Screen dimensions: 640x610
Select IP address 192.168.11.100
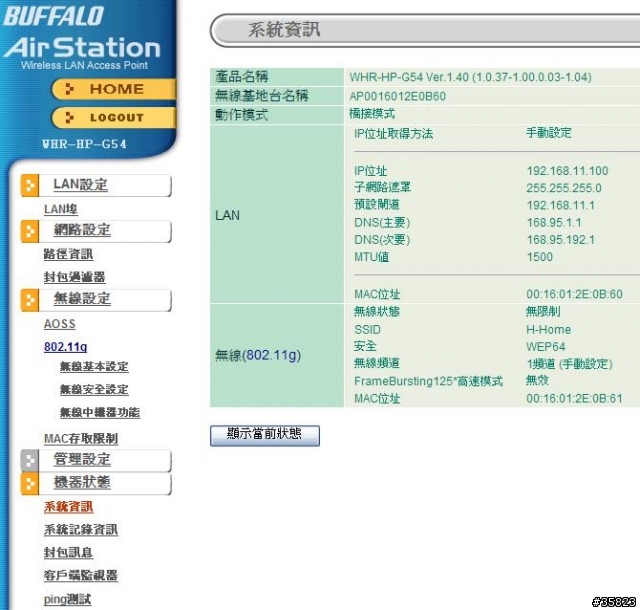coord(567,171)
